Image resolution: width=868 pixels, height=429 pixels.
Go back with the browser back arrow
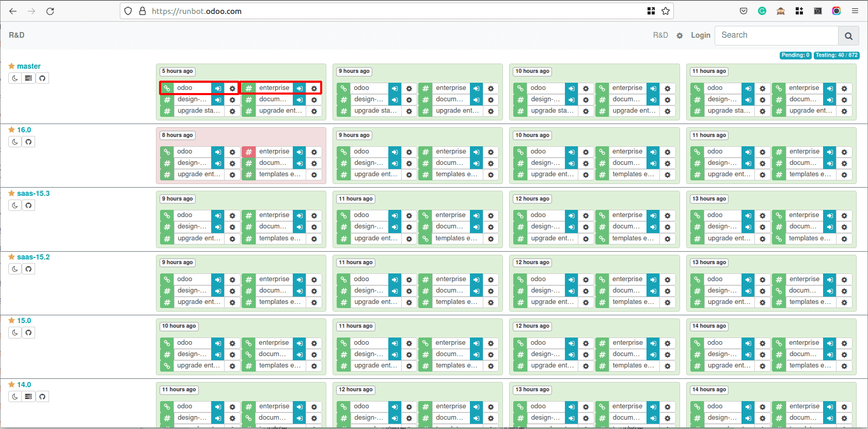[13, 11]
